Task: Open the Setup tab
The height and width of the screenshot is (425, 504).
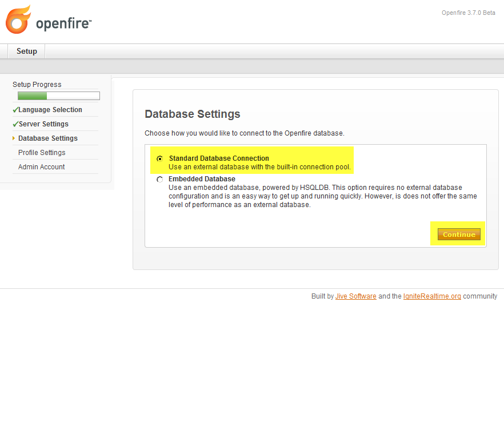Action: click(x=27, y=51)
